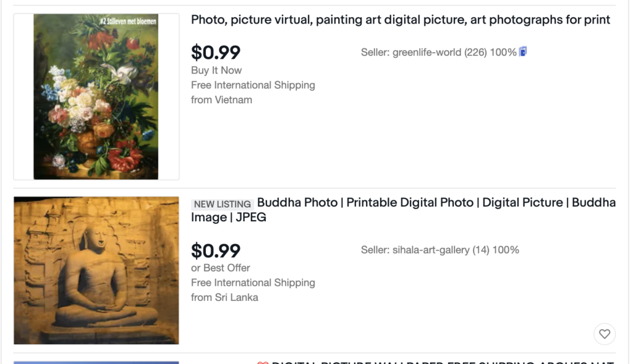The image size is (633, 364).
Task: Click the blue badge icon beside greenlife-world rating
Action: click(x=523, y=52)
